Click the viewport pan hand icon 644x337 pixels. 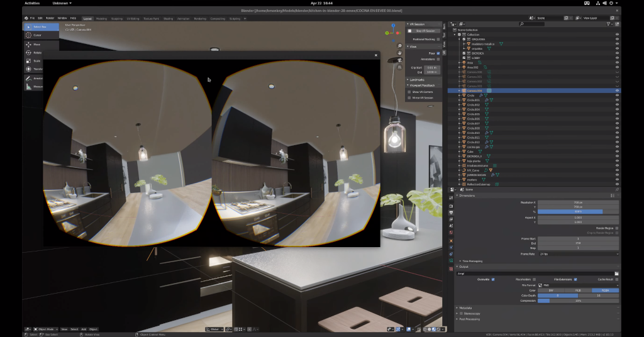click(399, 53)
